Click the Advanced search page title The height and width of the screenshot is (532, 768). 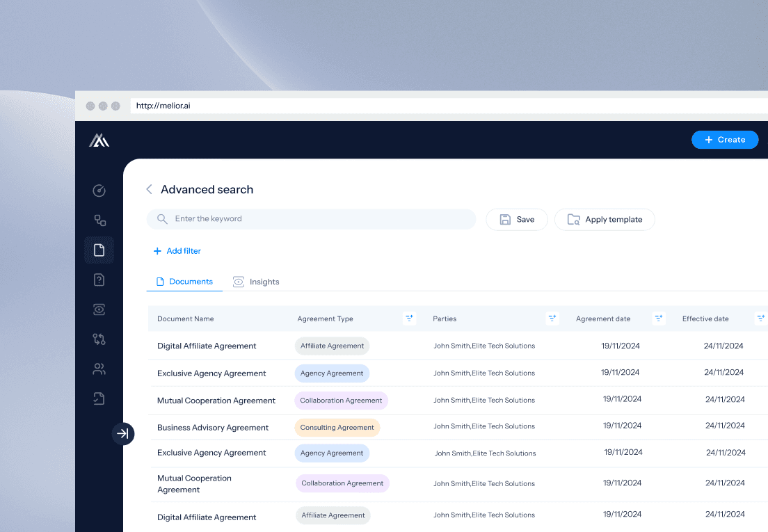(207, 189)
